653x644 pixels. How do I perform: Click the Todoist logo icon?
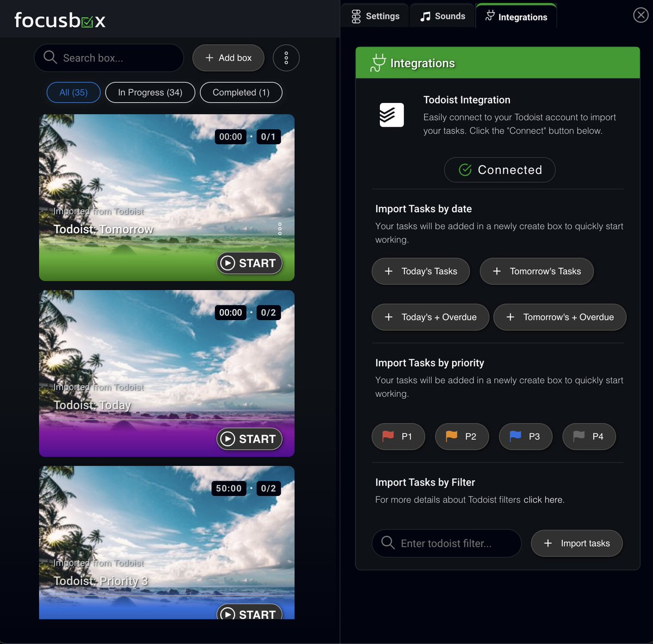[391, 115]
